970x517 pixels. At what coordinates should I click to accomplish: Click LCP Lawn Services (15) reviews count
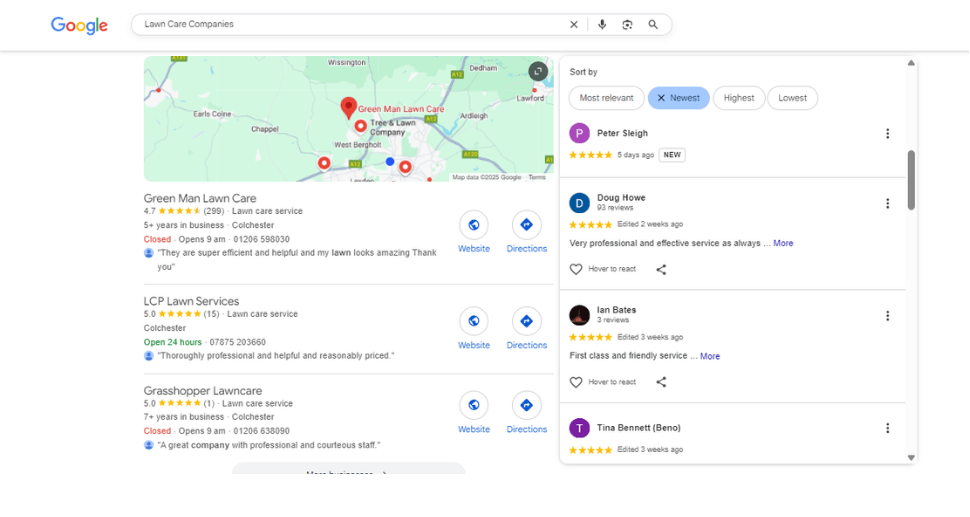pos(212,314)
